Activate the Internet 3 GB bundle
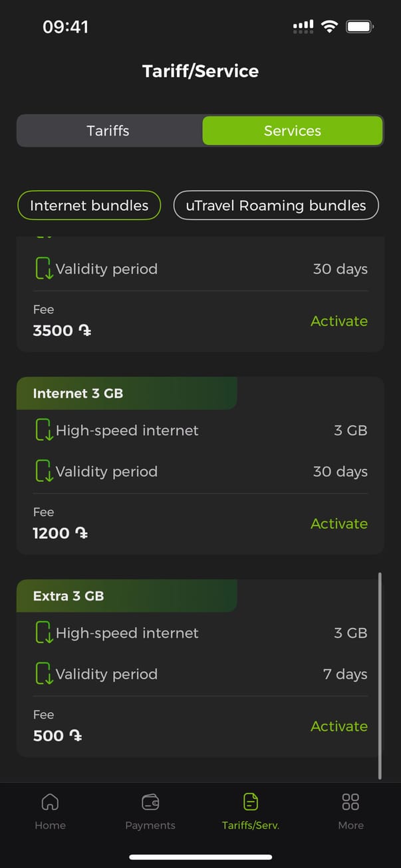This screenshot has height=868, width=401. [339, 524]
